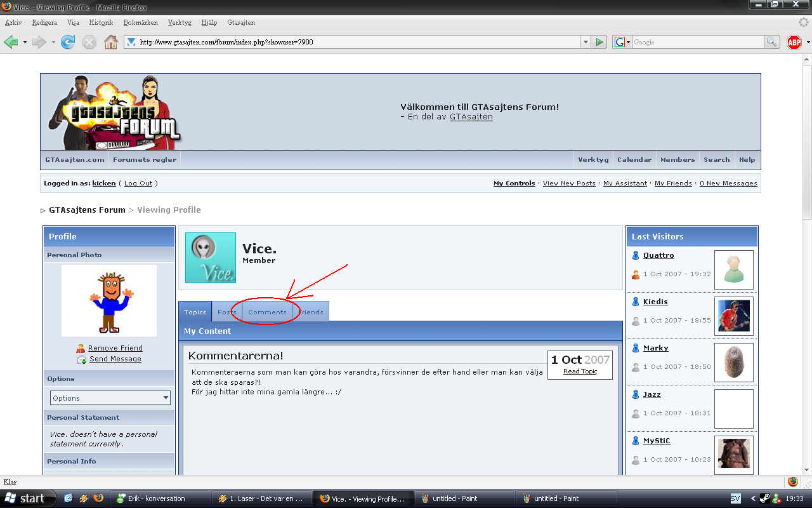Open the Redigera menu
812x508 pixels.
[x=44, y=22]
